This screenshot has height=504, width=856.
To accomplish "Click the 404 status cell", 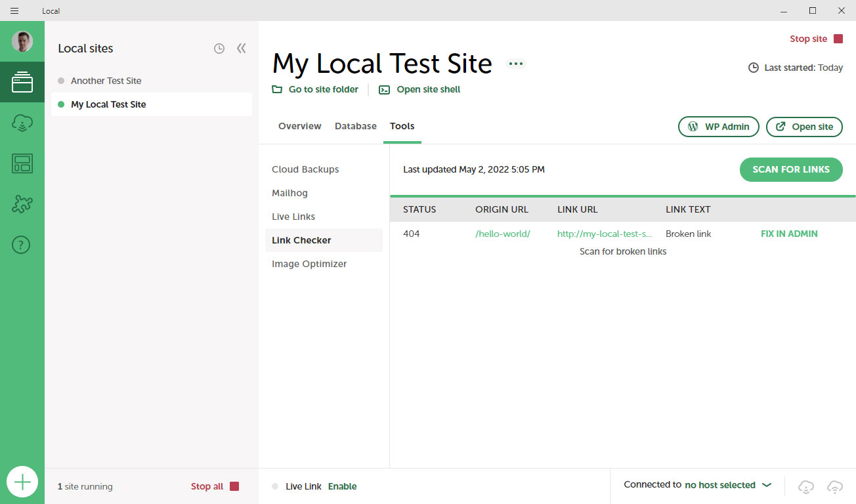I will (412, 234).
